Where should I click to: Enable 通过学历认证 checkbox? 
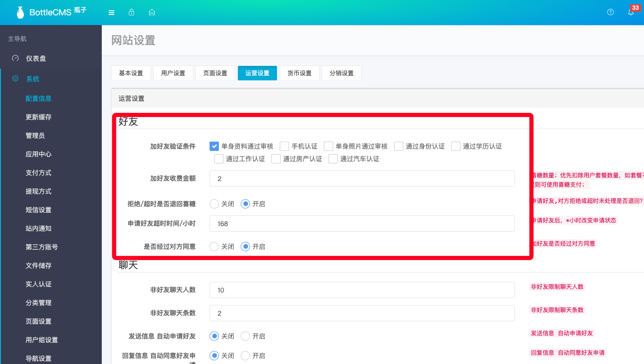coord(456,146)
